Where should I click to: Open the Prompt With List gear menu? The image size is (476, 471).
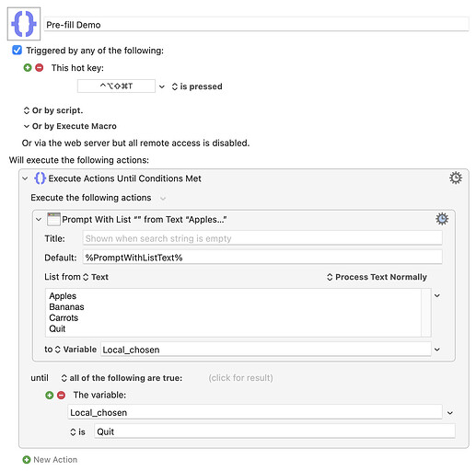pyautogui.click(x=442, y=219)
